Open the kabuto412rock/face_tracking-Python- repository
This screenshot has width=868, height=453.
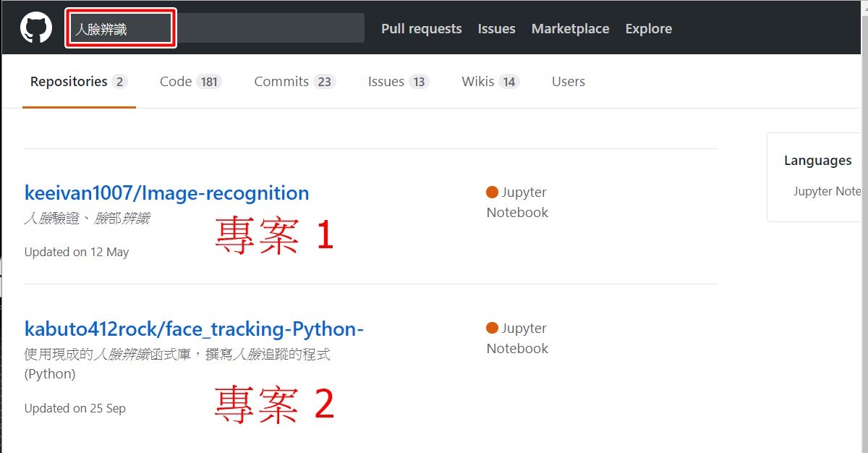click(x=193, y=329)
